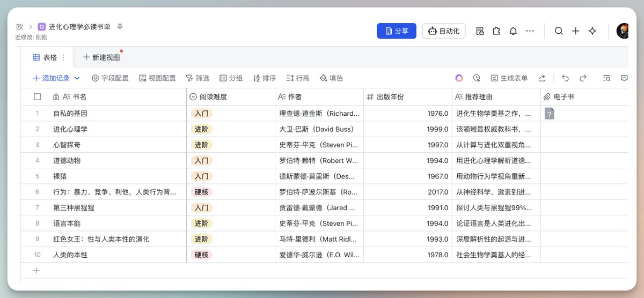644x298 pixels.
Task: Open the plugins puzzle-piece icon
Action: pos(496,31)
